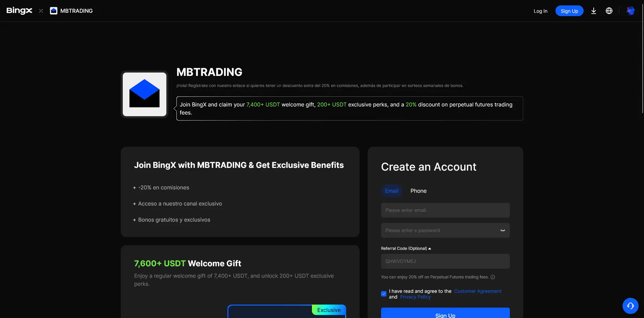Screen dimensions: 644x318
Task: Click the BingX logo in header
Action: tap(19, 11)
